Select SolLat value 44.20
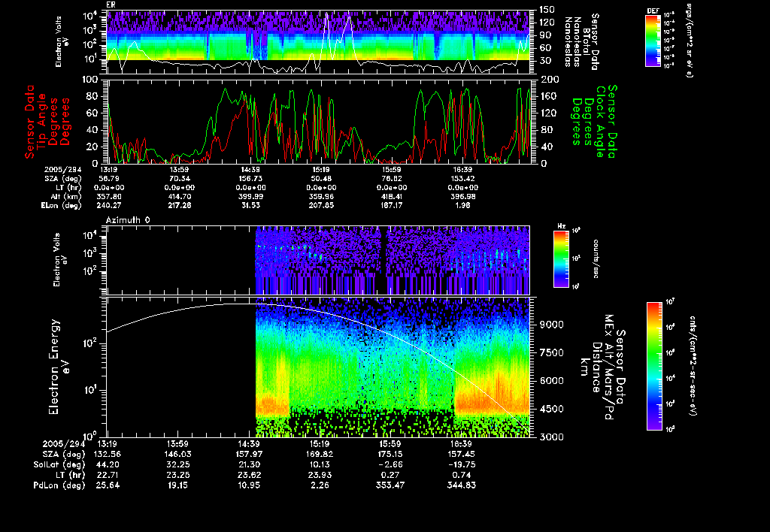 [108, 464]
